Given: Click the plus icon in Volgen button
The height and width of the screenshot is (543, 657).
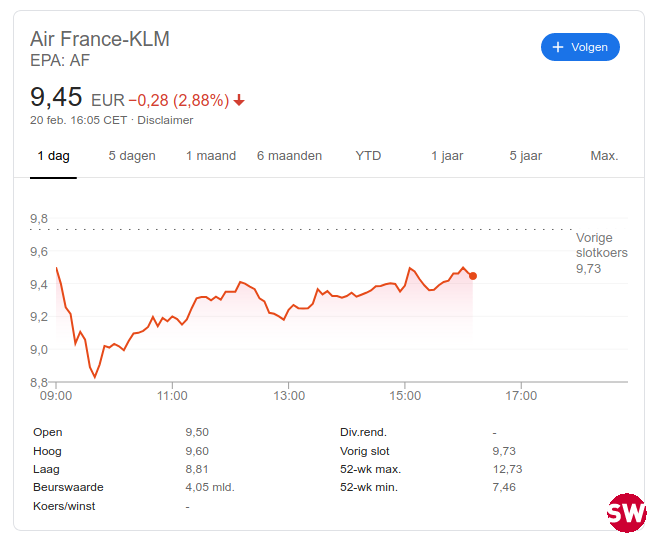Looking at the screenshot, I should pyautogui.click(x=558, y=47).
